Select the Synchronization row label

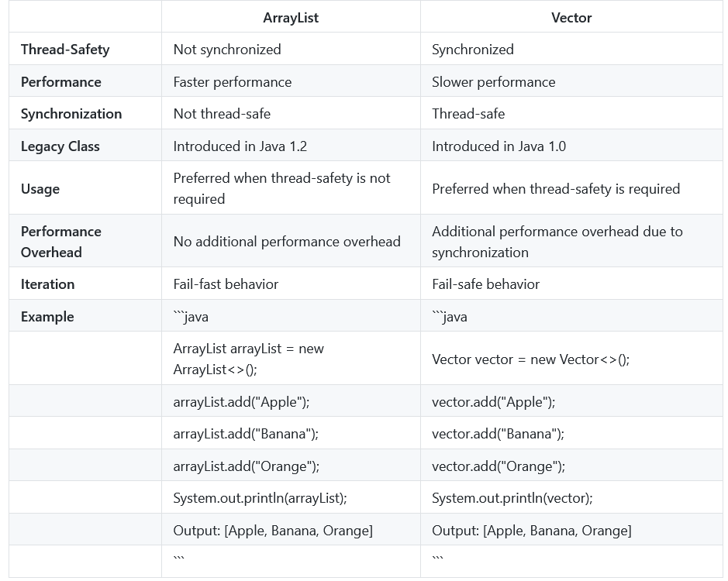pos(71,114)
